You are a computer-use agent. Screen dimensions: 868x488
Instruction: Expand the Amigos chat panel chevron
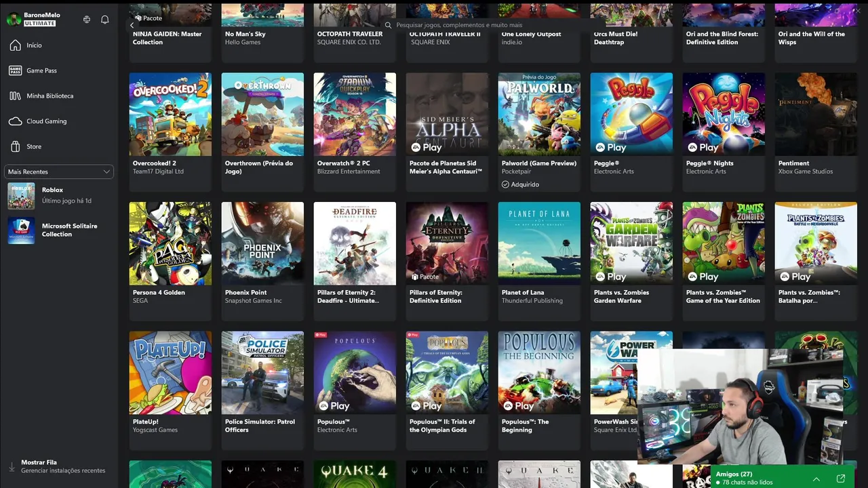pos(816,479)
